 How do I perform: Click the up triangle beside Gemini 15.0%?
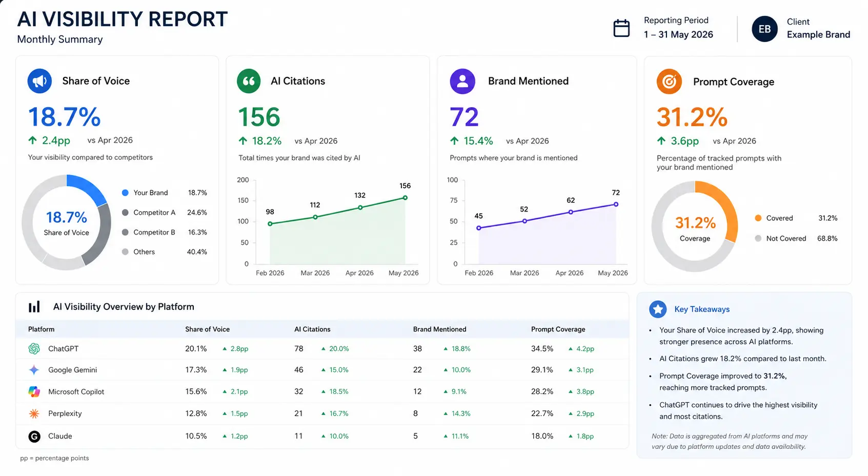tap(324, 370)
